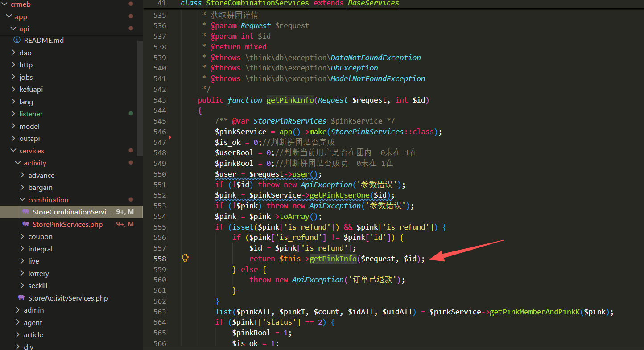This screenshot has height=350, width=644.
Task: Click the PHP icon of StoreCombinationServices file
Action: coord(25,212)
